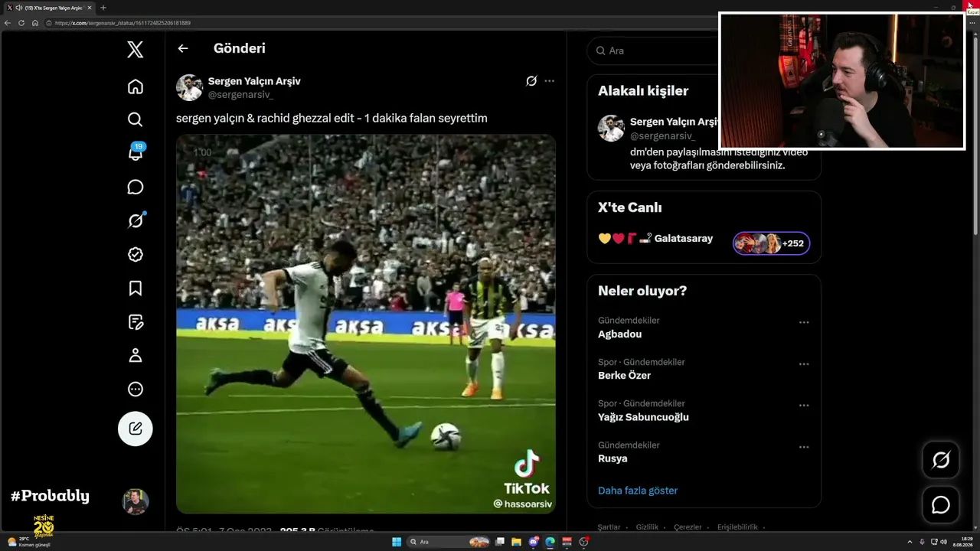Click the Şartlar footer link

(x=609, y=527)
